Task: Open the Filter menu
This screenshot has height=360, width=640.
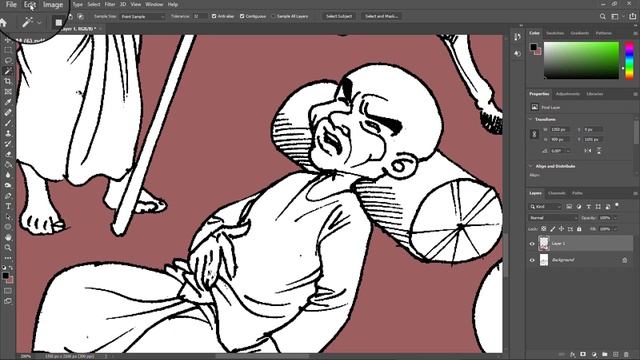Action: coord(110,4)
